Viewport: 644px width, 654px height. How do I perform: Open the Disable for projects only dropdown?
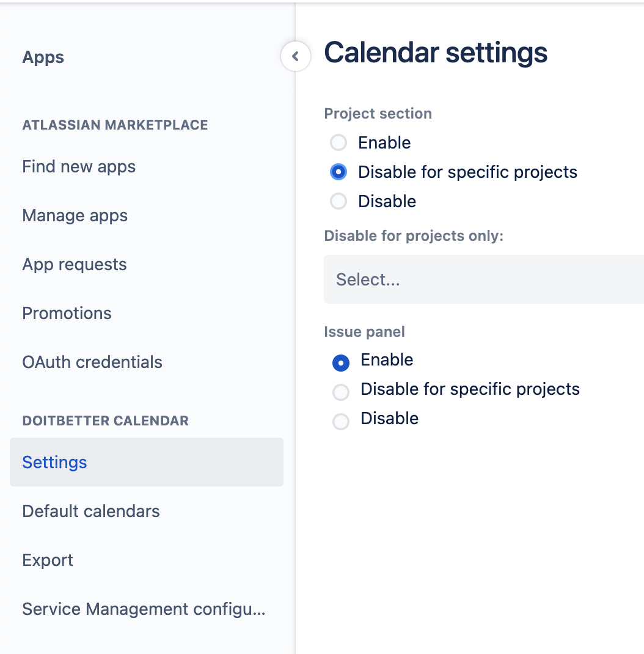pos(483,280)
